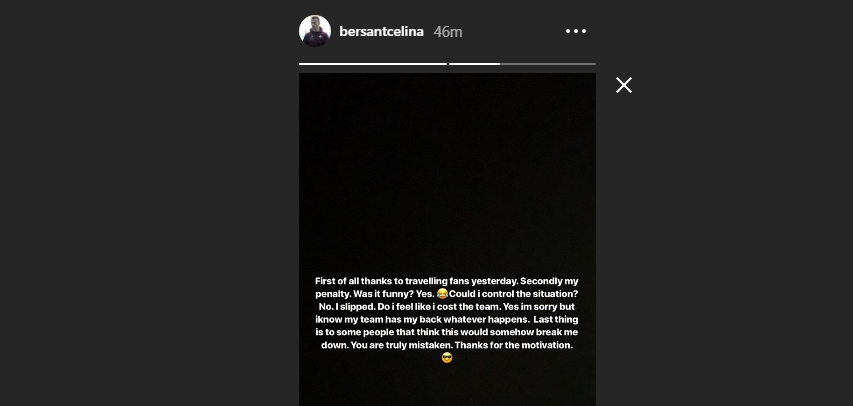Jump to the first story progress segment
853x406 pixels.
[372, 64]
